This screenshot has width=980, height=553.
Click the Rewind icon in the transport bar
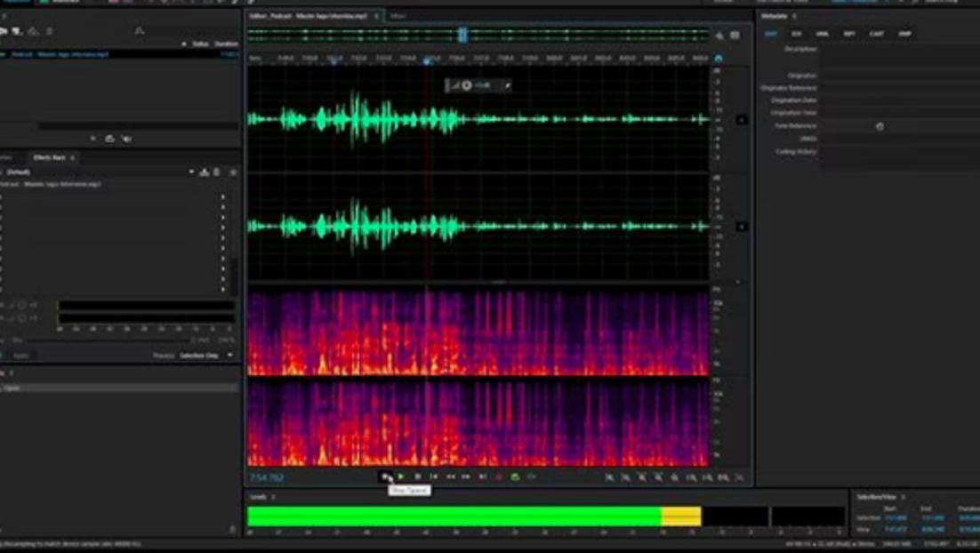tap(450, 477)
